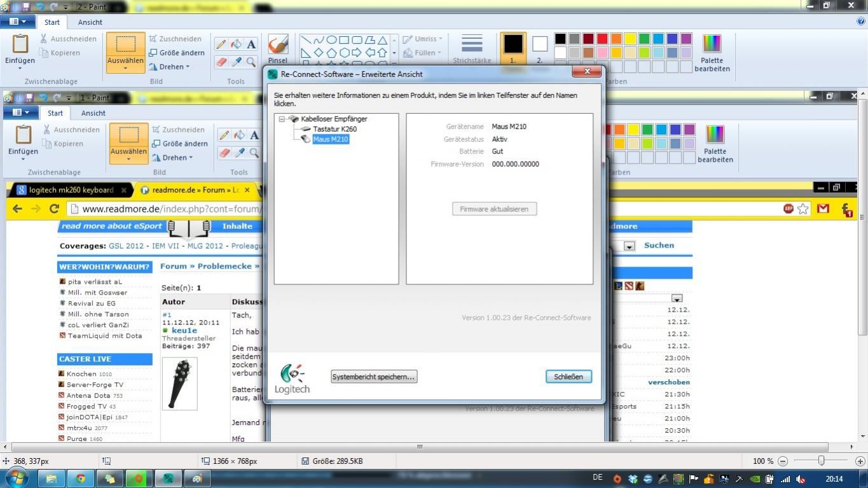
Task: Click the browser Back arrow
Action: coord(17,209)
